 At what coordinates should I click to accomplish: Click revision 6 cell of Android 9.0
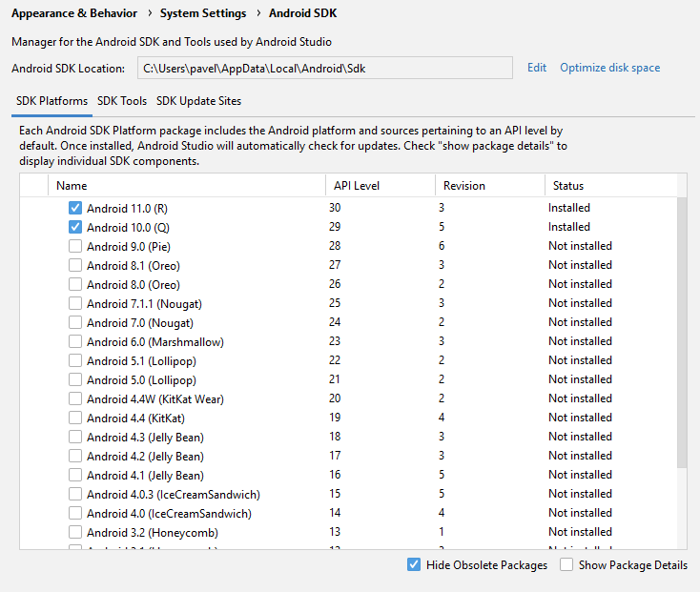442,246
